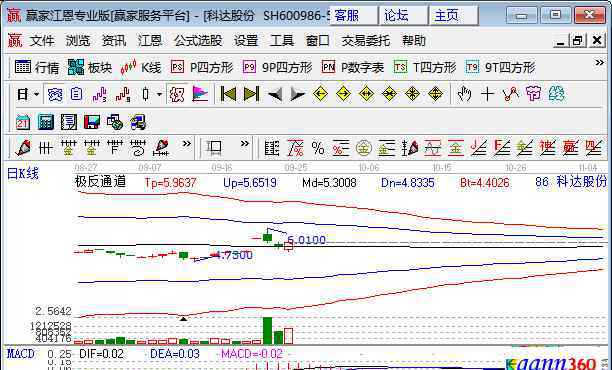
Task: Open the calculator icon
Action: point(46,123)
